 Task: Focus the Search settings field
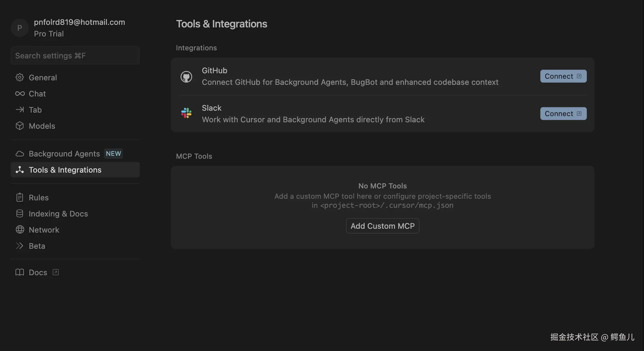pyautogui.click(x=75, y=55)
